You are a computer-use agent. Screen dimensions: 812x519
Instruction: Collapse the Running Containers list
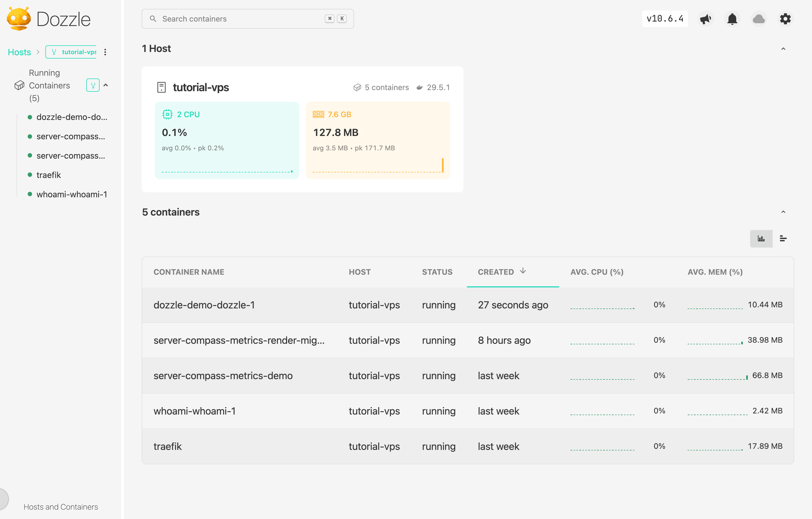tap(106, 85)
